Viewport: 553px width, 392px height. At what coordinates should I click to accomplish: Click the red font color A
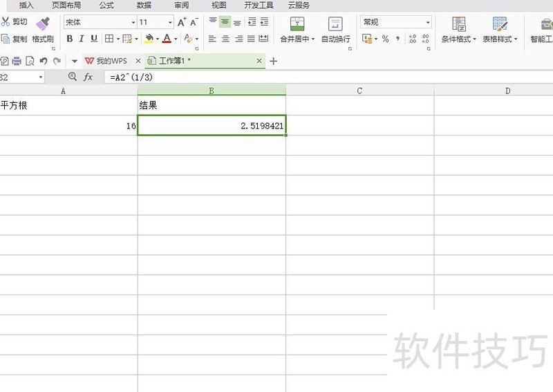click(x=167, y=39)
